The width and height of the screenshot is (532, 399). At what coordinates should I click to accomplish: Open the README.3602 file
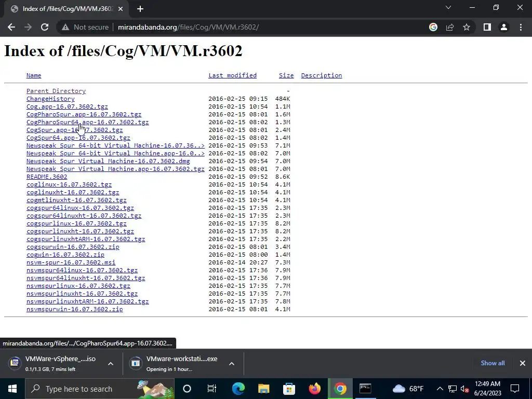[47, 177]
